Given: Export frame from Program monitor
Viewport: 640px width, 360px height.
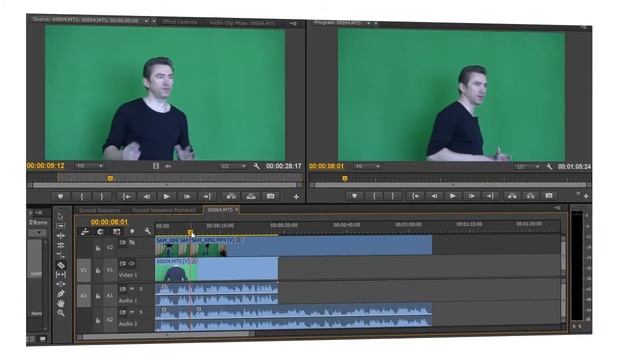Looking at the screenshot, I should (x=549, y=196).
